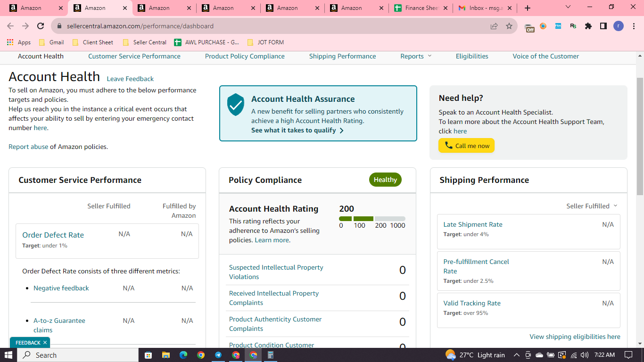Click the Call me now button
The height and width of the screenshot is (362, 644).
[467, 146]
